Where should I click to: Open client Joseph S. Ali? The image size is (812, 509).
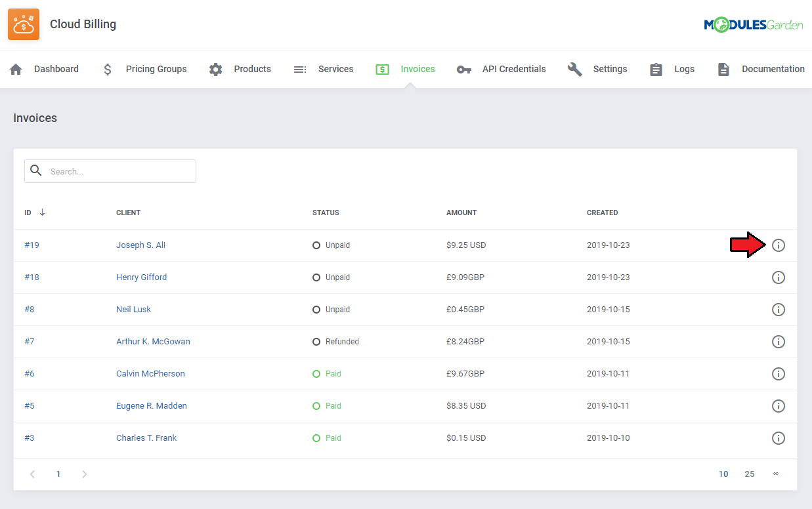(140, 245)
